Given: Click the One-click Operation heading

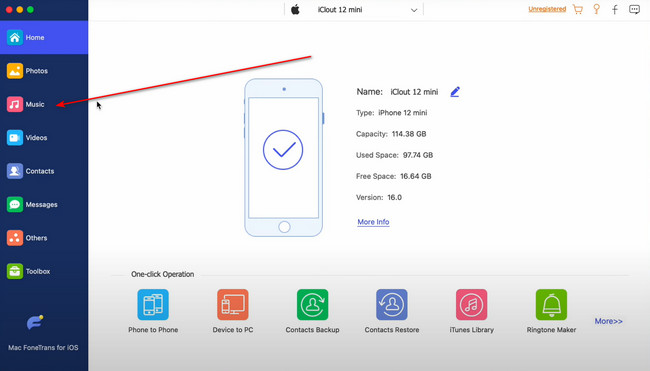Looking at the screenshot, I should (162, 274).
